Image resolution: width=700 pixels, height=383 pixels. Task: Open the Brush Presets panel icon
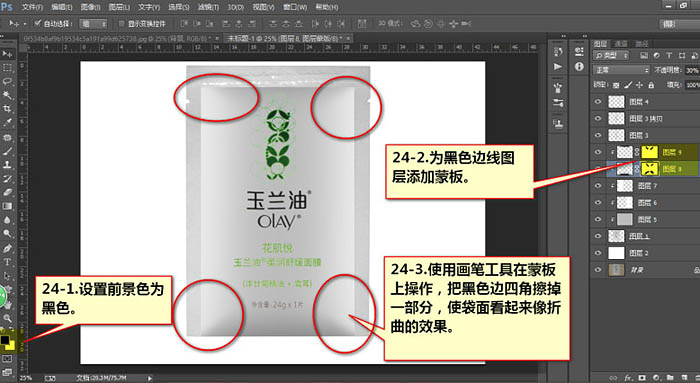click(558, 87)
